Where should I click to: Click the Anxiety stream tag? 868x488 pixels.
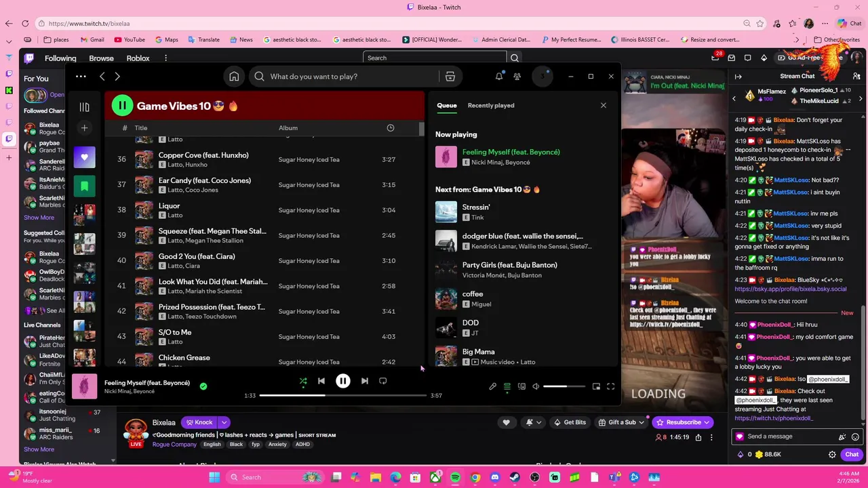click(x=277, y=445)
